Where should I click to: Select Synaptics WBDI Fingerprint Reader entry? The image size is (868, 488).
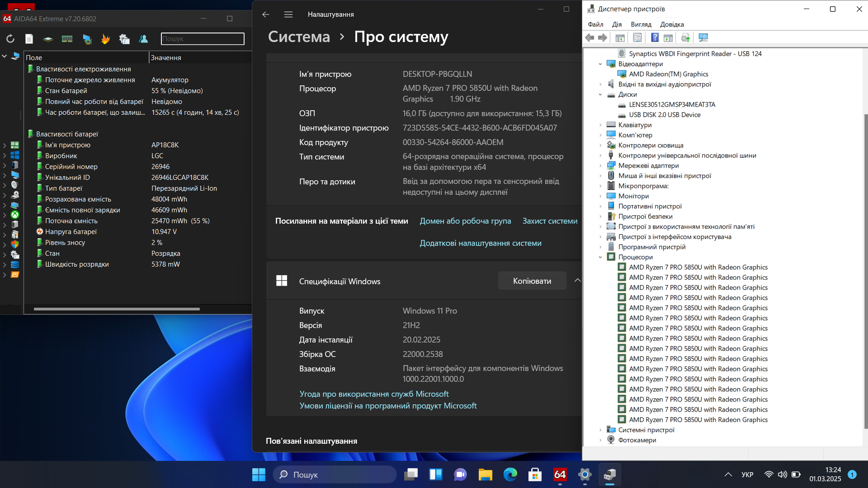(x=695, y=54)
